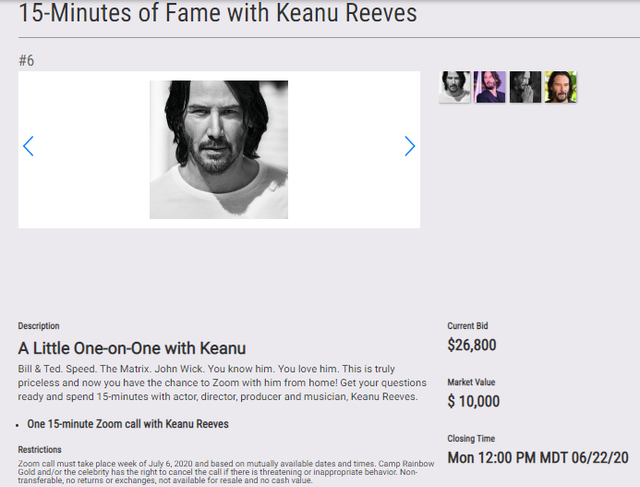Image resolution: width=640 pixels, height=487 pixels.
Task: Select the dark profile hand-on-chin thumbnail
Action: pyautogui.click(x=525, y=87)
